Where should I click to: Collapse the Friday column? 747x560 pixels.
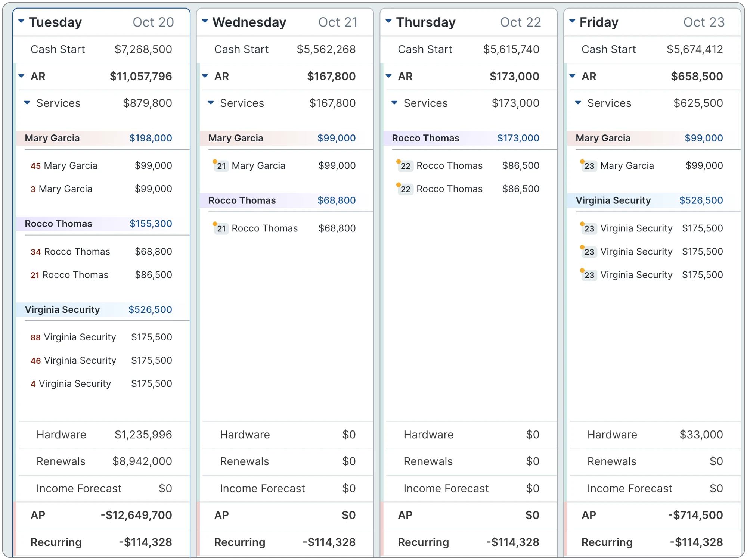click(572, 21)
